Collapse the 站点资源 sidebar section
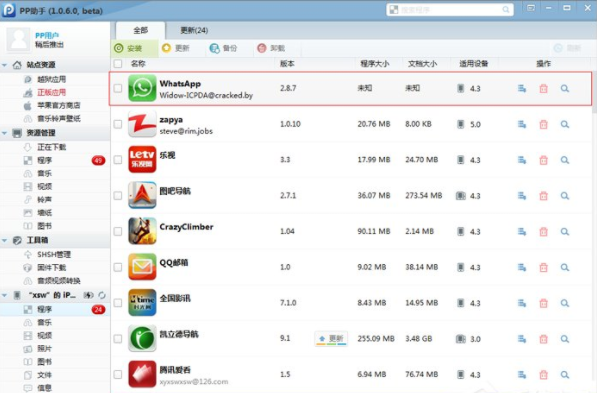 (x=5, y=65)
